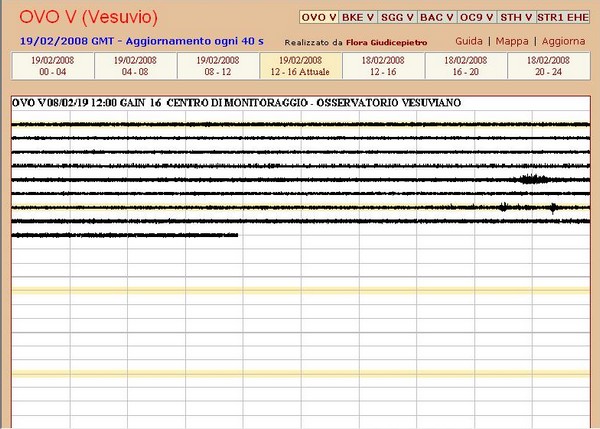The width and height of the screenshot is (600, 429).
Task: Click the end of the last partial trace
Action: pos(237,235)
